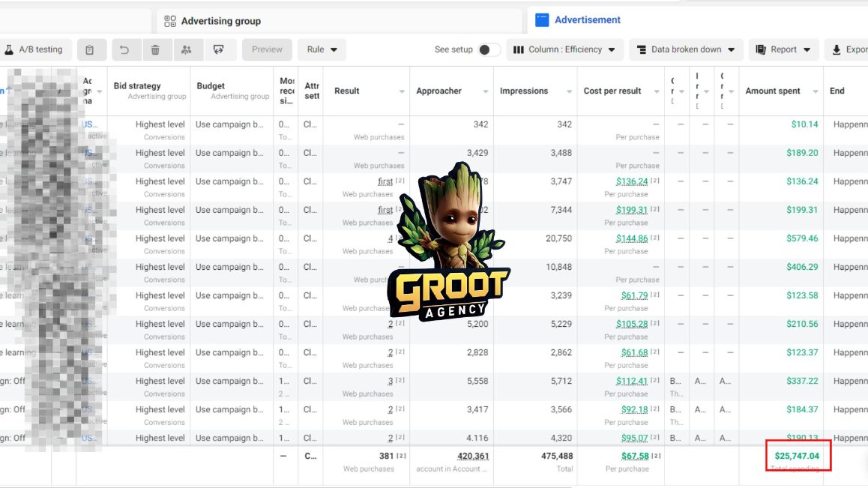This screenshot has height=488, width=868.
Task: Click the undo arrow icon
Action: pyautogui.click(x=124, y=50)
